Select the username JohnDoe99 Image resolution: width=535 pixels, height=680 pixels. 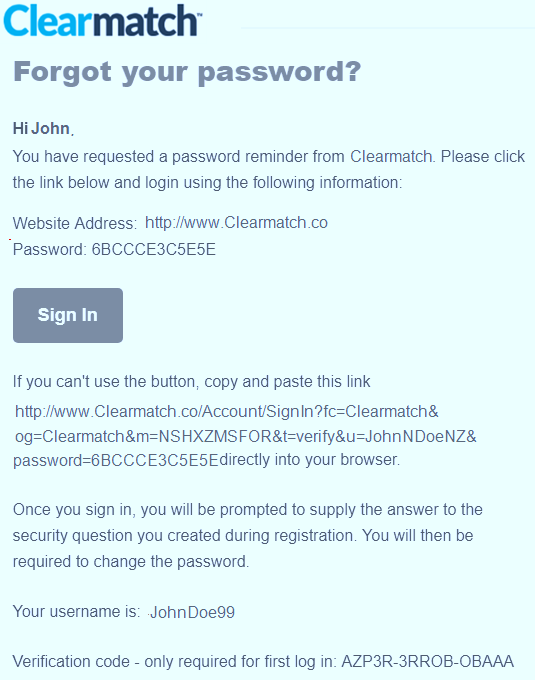pos(192,612)
